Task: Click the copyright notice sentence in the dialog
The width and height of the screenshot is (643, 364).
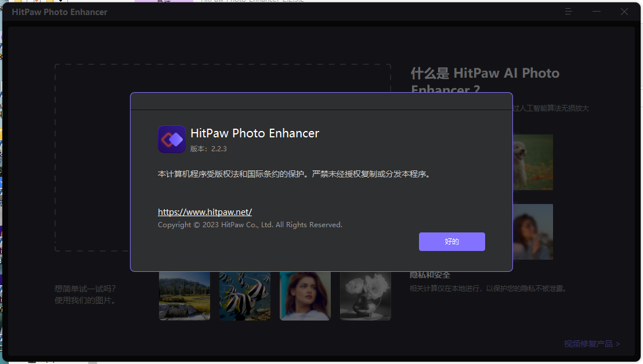Action: (x=295, y=174)
